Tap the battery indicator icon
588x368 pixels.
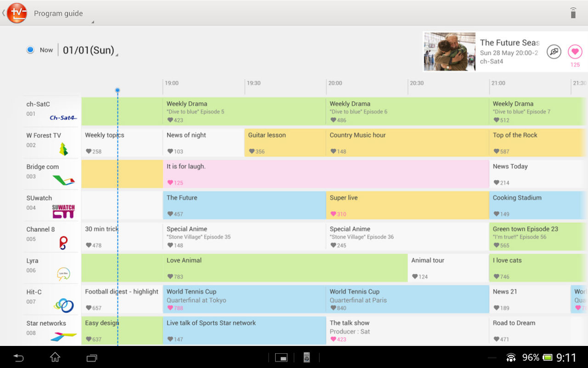[548, 357]
